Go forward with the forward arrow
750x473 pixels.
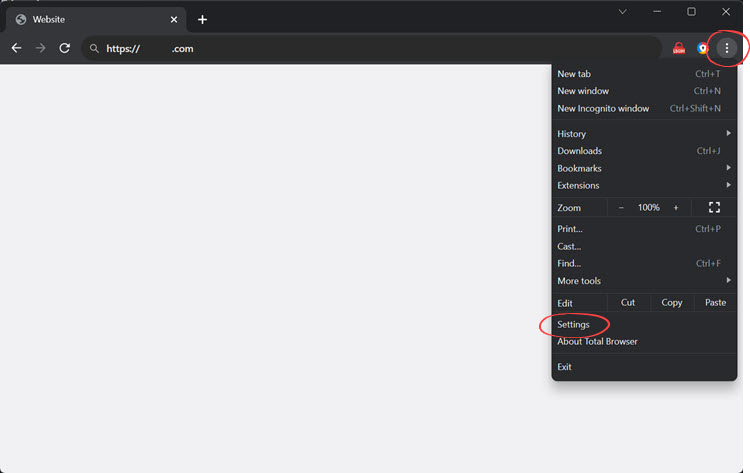click(41, 48)
